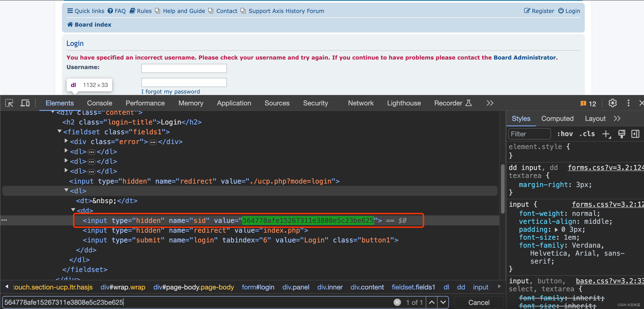Toggle the computed styles sidebar icon
644x309 pixels.
pos(635,134)
